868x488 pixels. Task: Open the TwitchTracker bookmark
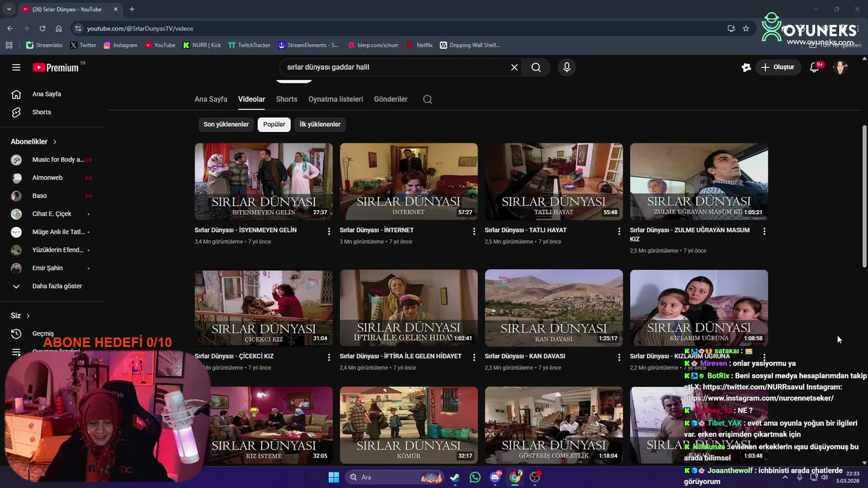point(249,45)
